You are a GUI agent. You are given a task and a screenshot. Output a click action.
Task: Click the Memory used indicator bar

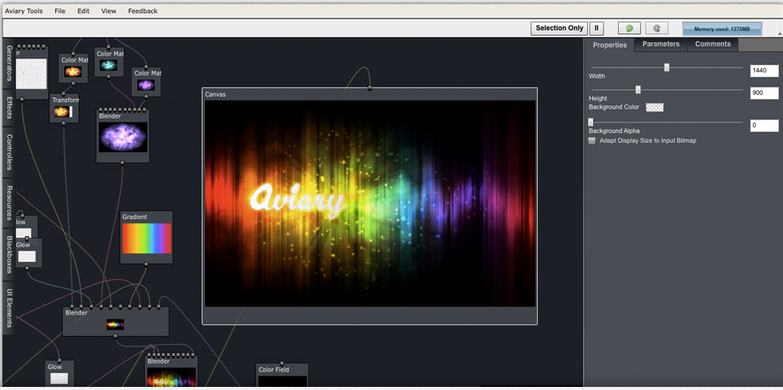tap(722, 29)
